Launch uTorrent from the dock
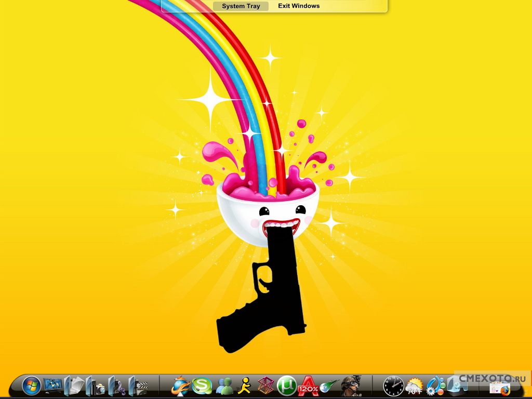 click(x=287, y=385)
